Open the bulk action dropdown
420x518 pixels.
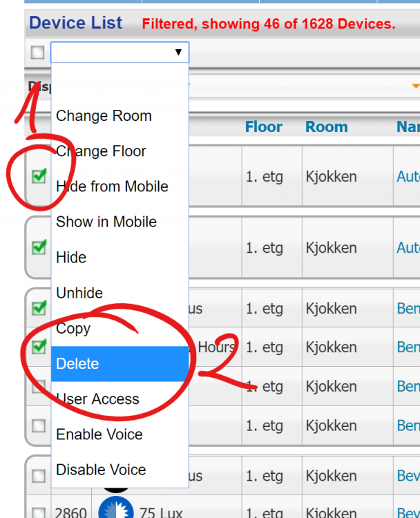tap(120, 52)
